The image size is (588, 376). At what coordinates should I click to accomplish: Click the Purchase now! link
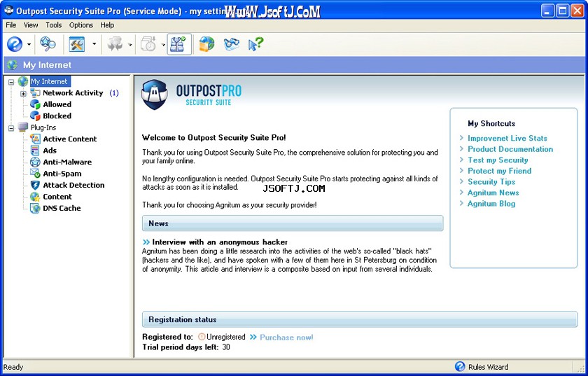[x=286, y=337]
